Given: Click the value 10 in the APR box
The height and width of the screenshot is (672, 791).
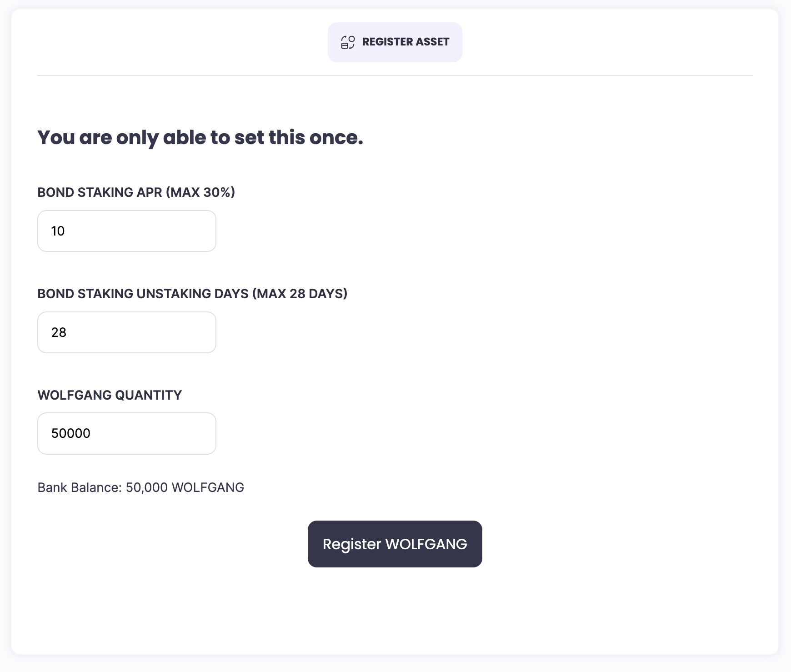Looking at the screenshot, I should pos(58,231).
